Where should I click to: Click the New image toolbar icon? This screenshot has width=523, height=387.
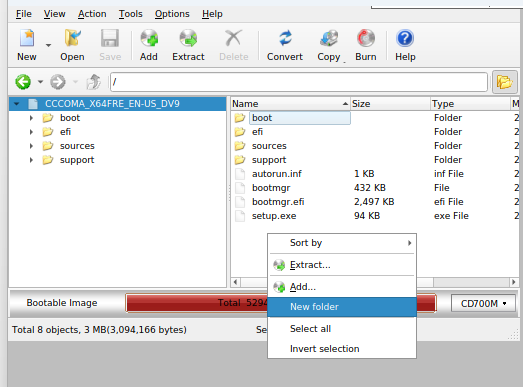(x=27, y=38)
